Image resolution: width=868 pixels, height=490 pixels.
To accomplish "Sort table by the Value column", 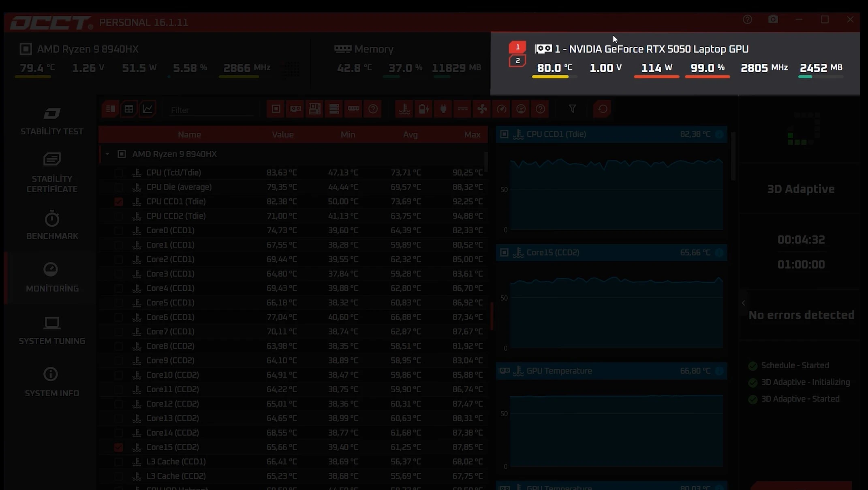I will click(283, 135).
